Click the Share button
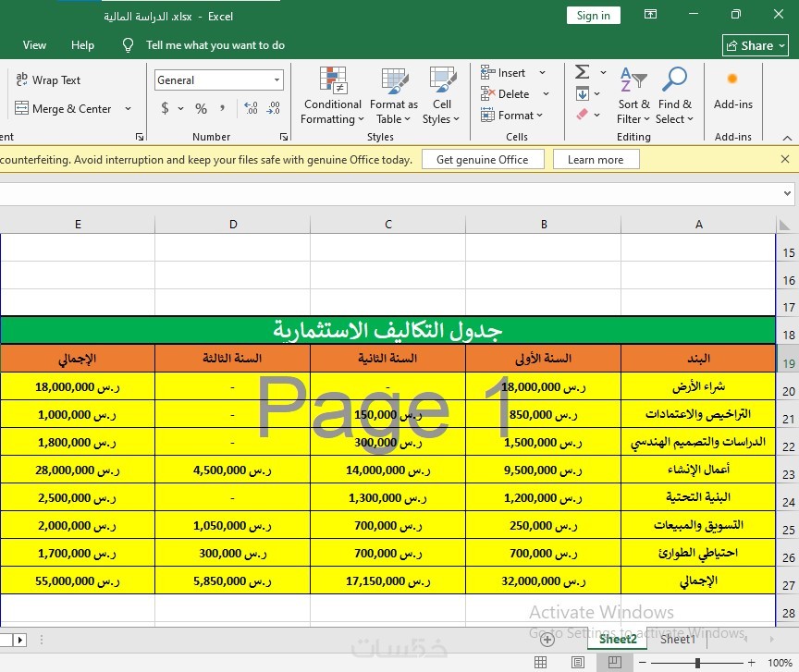This screenshot has width=799, height=672. 756,45
